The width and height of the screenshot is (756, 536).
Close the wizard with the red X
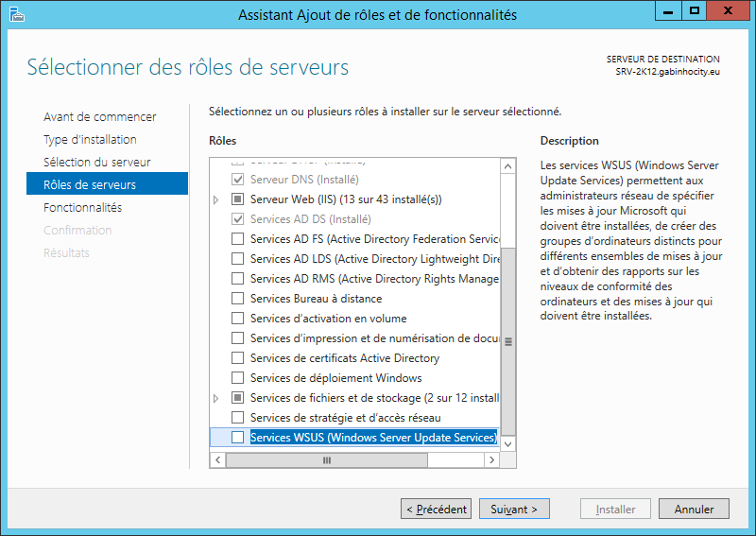(x=728, y=10)
